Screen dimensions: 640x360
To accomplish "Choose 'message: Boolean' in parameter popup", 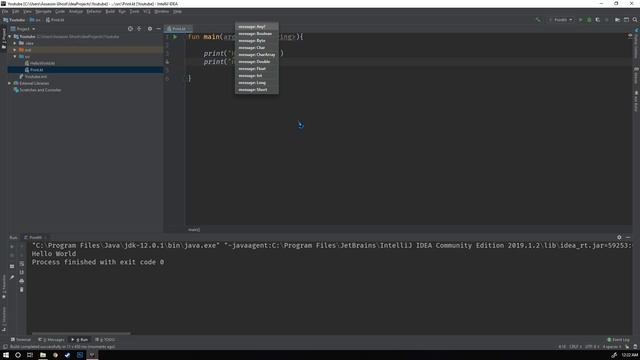I will pyautogui.click(x=257, y=34).
